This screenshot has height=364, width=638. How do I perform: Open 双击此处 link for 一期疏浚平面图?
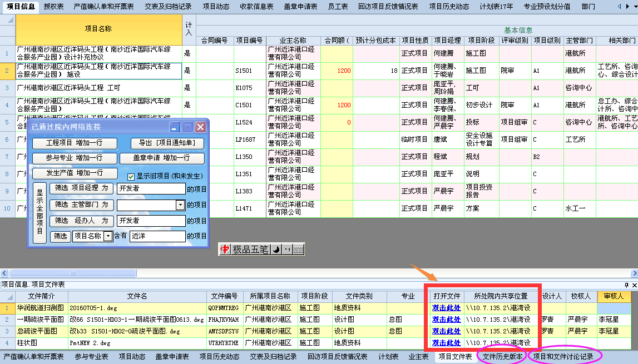click(446, 320)
